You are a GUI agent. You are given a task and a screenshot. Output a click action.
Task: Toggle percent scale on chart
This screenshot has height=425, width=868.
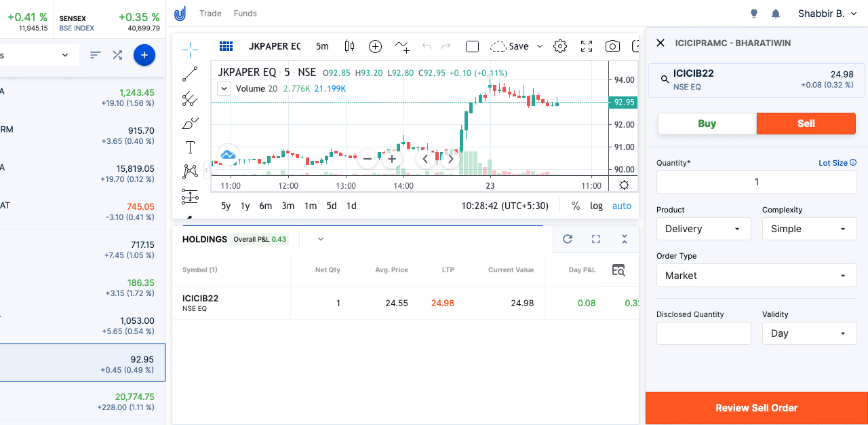coord(576,206)
